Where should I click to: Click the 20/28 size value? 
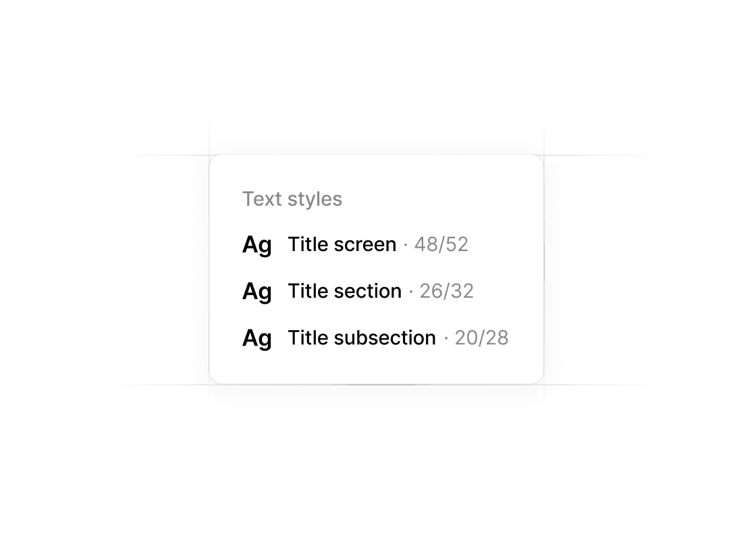click(x=481, y=337)
